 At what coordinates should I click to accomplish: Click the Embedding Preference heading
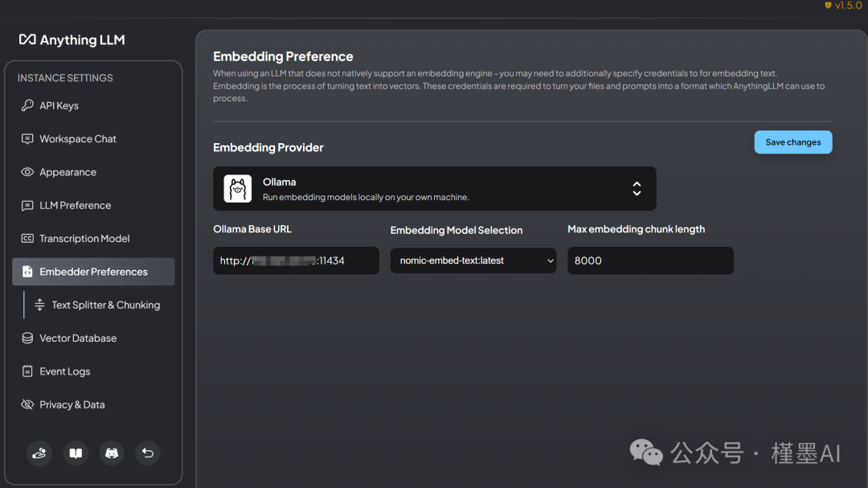tap(283, 56)
